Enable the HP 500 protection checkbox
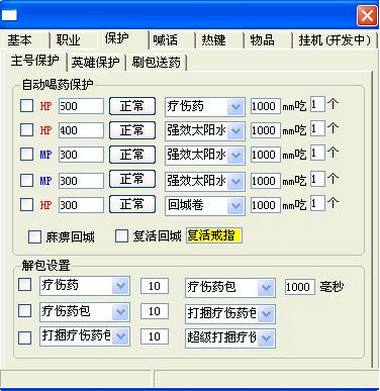The image size is (380, 391). point(27,106)
